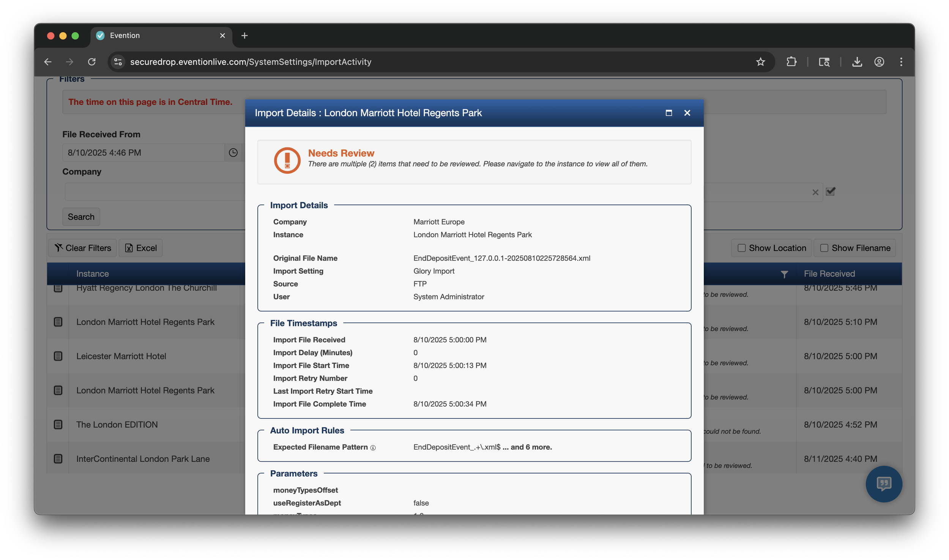Enable the Show Filename checkbox
Image resolution: width=949 pixels, height=560 pixels.
click(x=824, y=248)
